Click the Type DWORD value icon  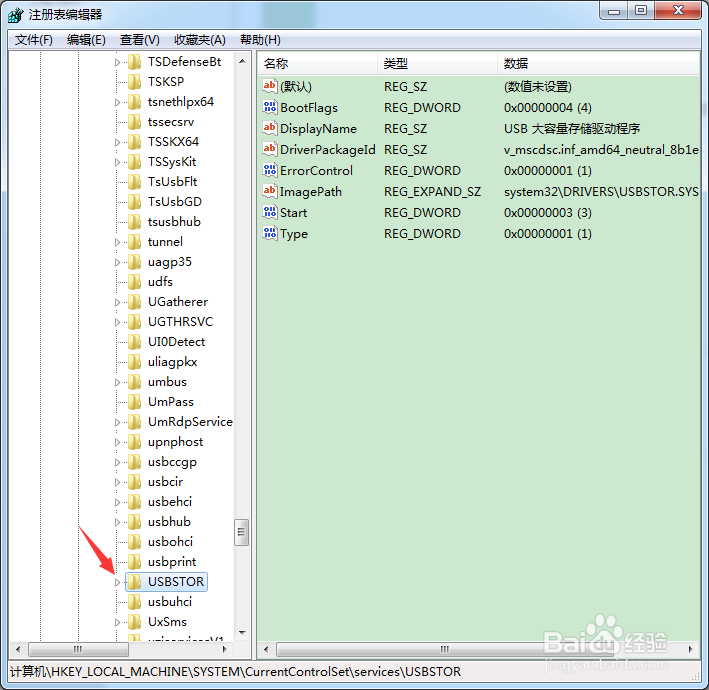coord(269,233)
